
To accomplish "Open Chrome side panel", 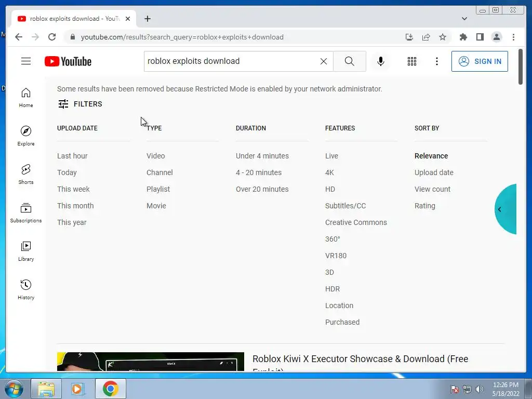I will (x=480, y=37).
